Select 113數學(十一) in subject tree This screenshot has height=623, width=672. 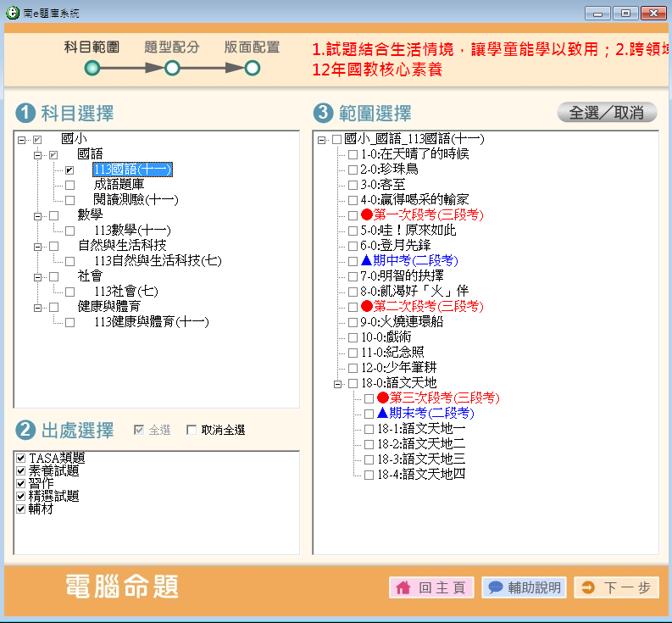click(132, 231)
